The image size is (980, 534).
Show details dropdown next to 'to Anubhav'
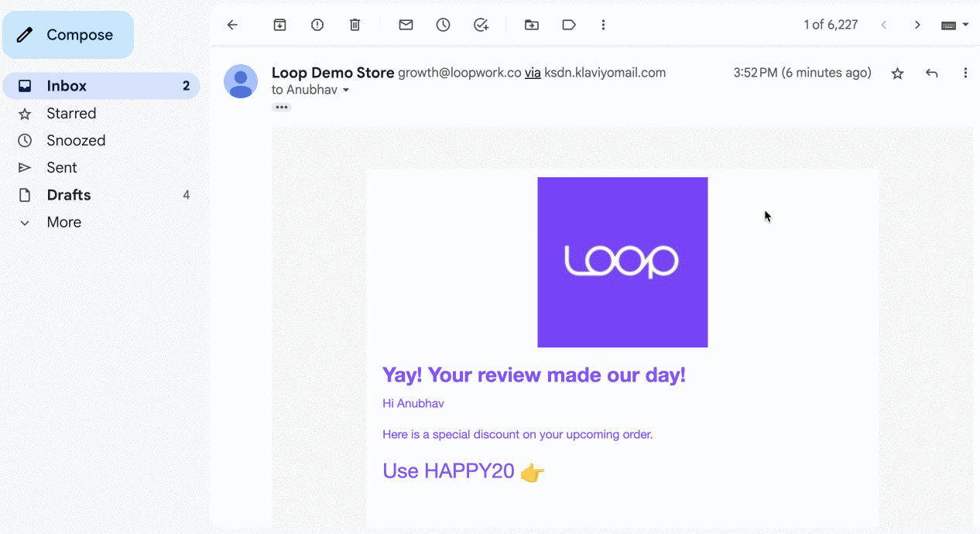(x=346, y=91)
